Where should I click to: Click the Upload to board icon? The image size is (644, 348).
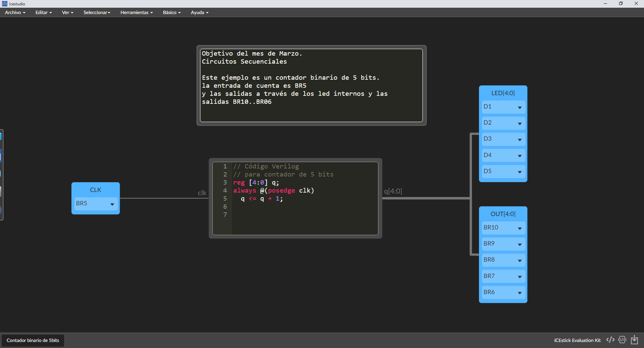click(634, 340)
